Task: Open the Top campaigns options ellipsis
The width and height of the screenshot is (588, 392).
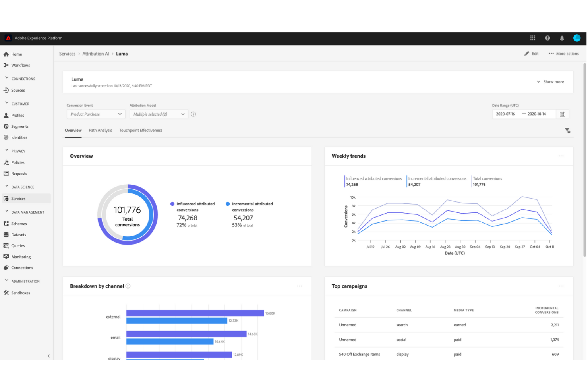Action: coord(561,286)
